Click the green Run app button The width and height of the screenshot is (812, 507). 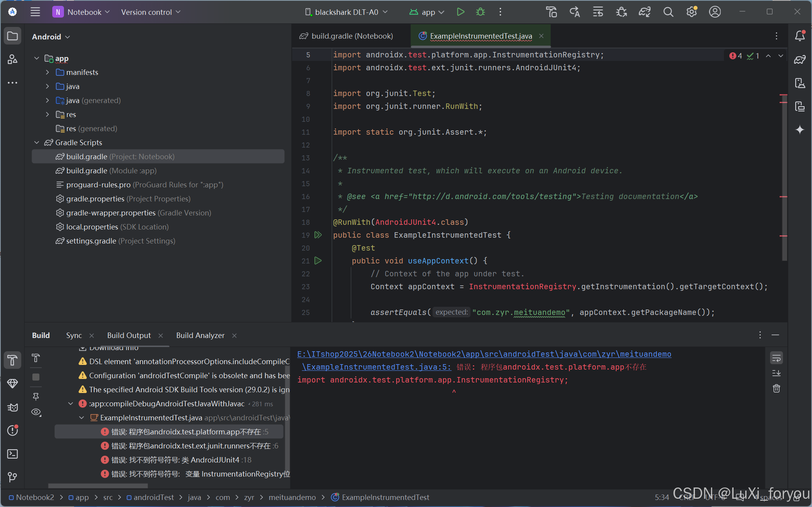coord(460,12)
